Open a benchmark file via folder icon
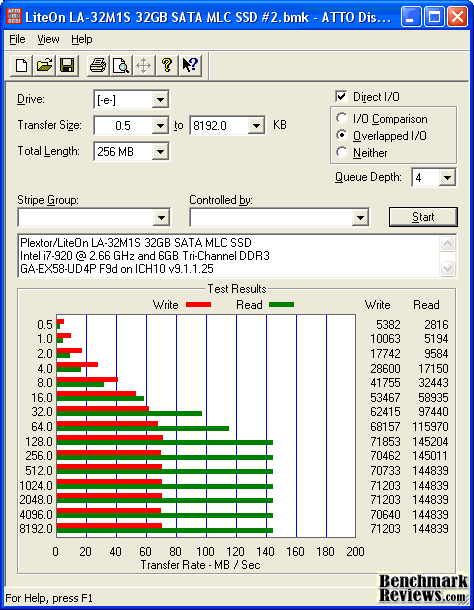The image size is (474, 610). pyautogui.click(x=44, y=65)
